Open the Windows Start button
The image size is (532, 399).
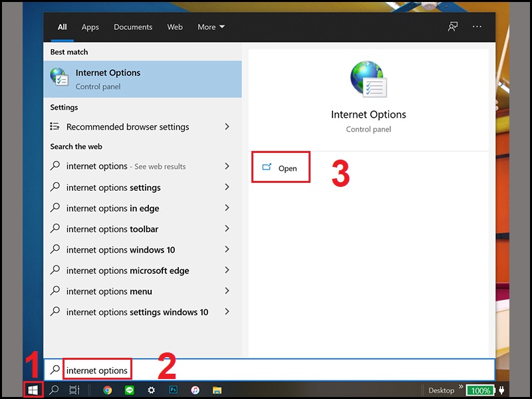pyautogui.click(x=33, y=390)
